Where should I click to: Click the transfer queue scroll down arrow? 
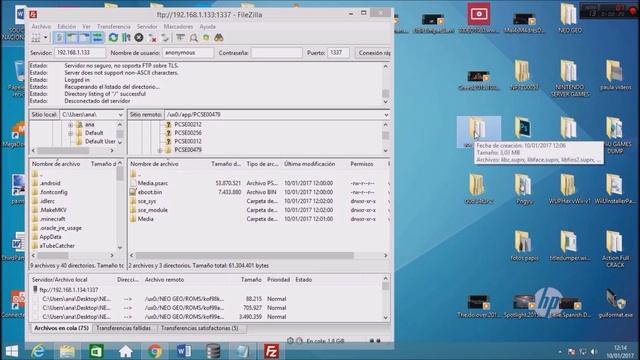(x=385, y=318)
